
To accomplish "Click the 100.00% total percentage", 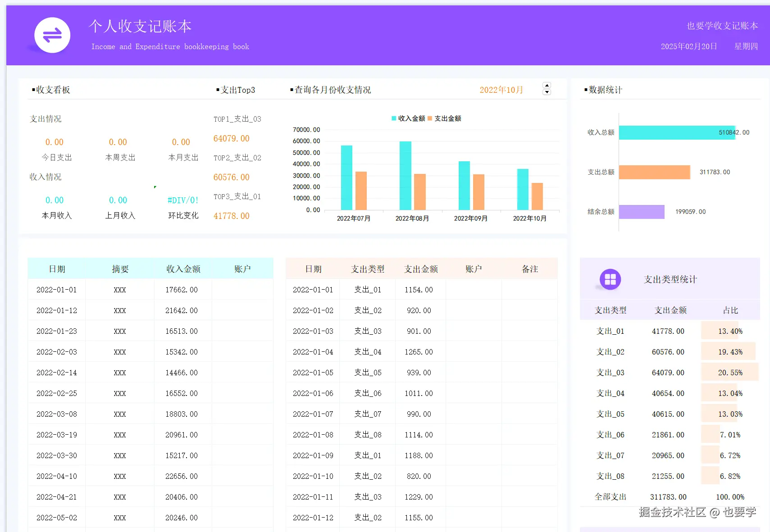I will click(730, 497).
